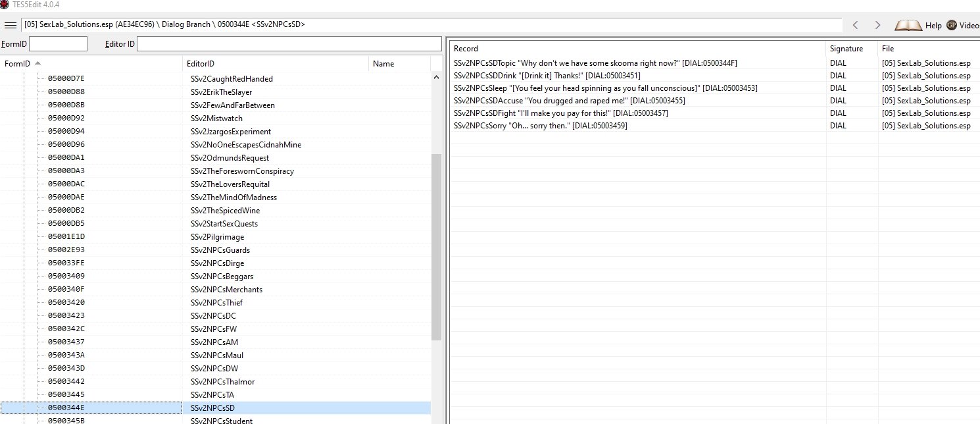
Task: Click in the Editor ID search box
Action: tap(289, 44)
